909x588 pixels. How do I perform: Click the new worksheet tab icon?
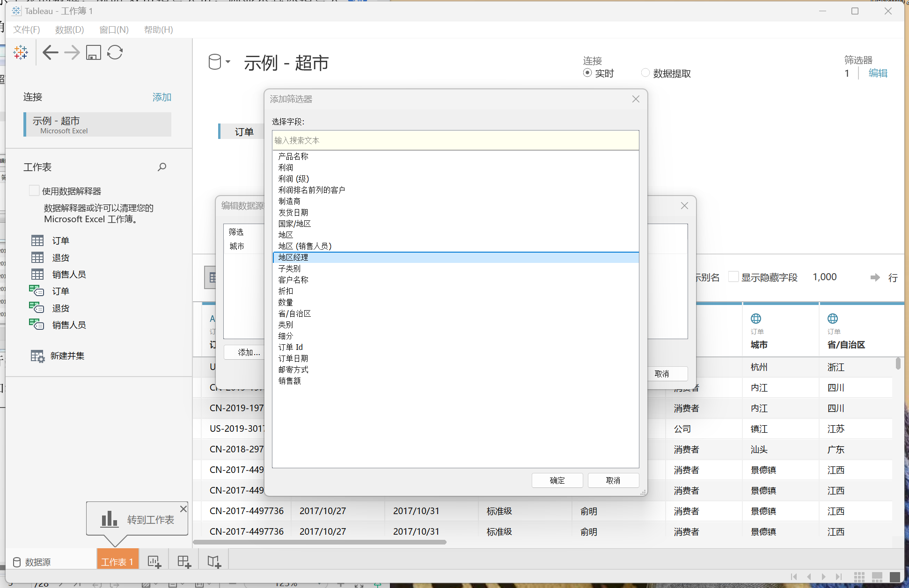tap(154, 561)
